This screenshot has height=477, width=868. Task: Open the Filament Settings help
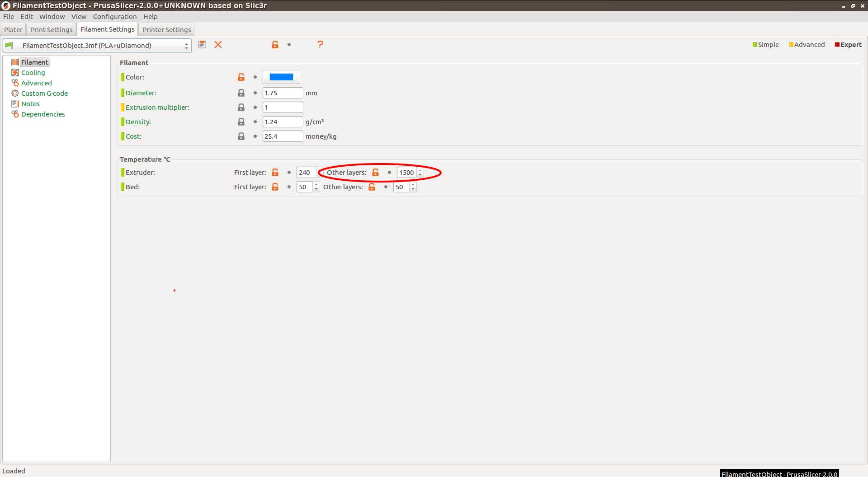click(321, 44)
